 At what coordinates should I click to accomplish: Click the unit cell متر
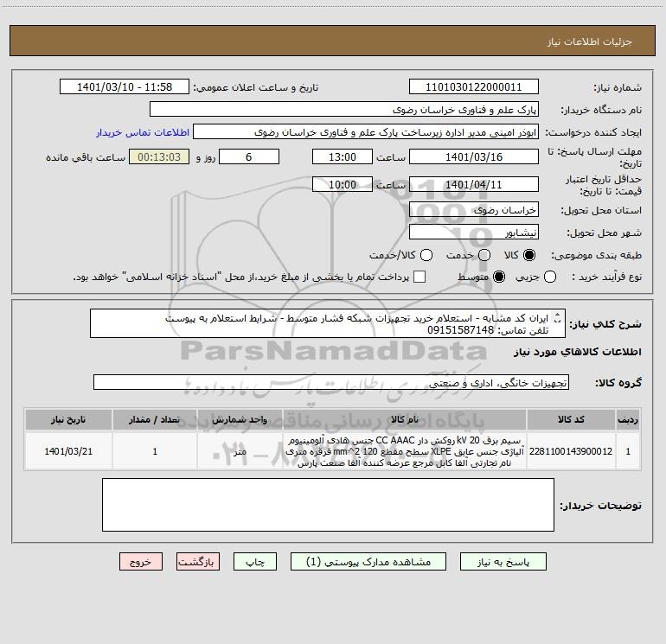pos(240,451)
